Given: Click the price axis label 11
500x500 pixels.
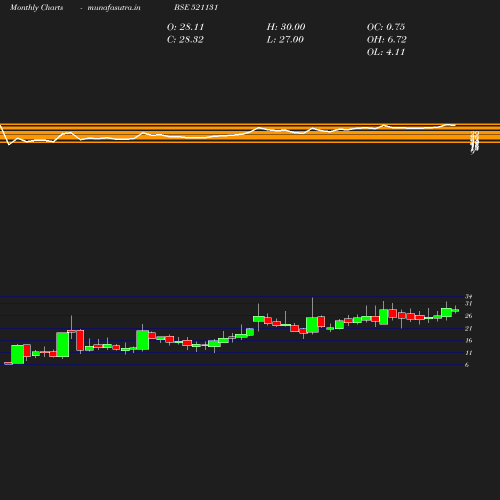Looking at the screenshot, I should coord(469,353).
